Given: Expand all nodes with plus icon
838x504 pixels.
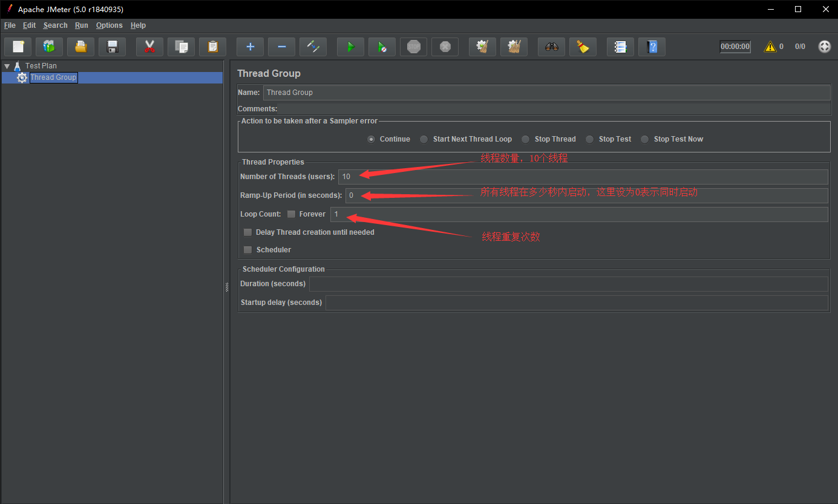Looking at the screenshot, I should click(x=250, y=47).
